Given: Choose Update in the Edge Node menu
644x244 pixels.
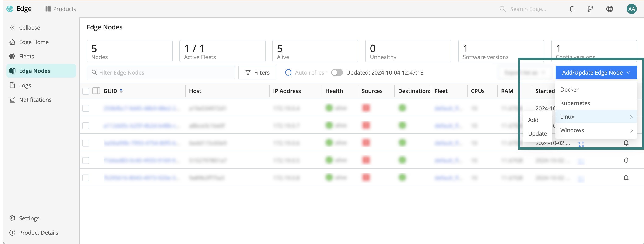Looking at the screenshot, I should 538,133.
